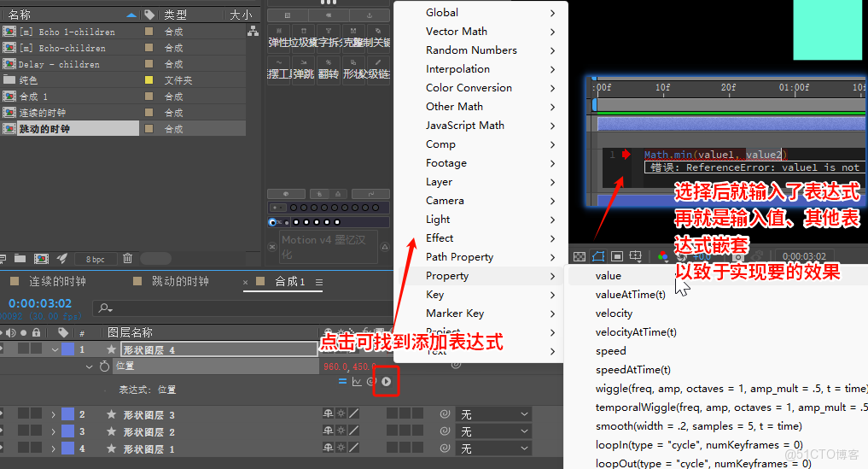Open the parent dropdown for 形状图层 3
The height and width of the screenshot is (469, 868).
click(494, 414)
